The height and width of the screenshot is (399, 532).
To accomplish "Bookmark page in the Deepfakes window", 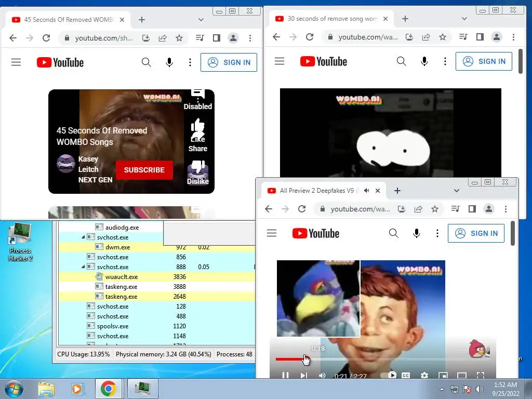I will [x=435, y=209].
